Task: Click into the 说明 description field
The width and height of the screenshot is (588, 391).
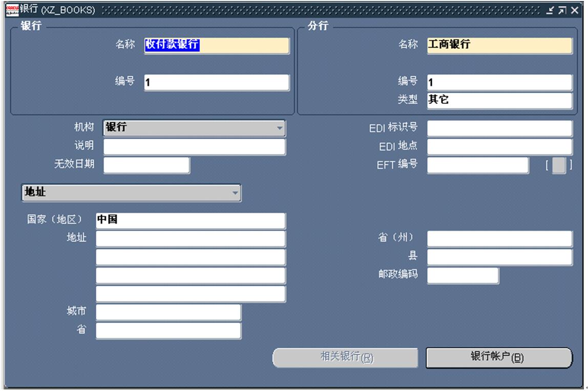Action: pos(194,146)
